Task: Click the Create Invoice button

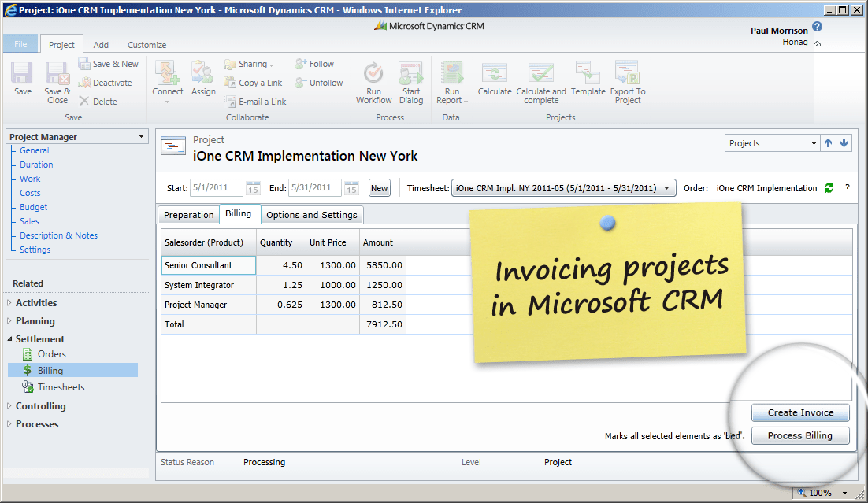Action: coord(800,412)
